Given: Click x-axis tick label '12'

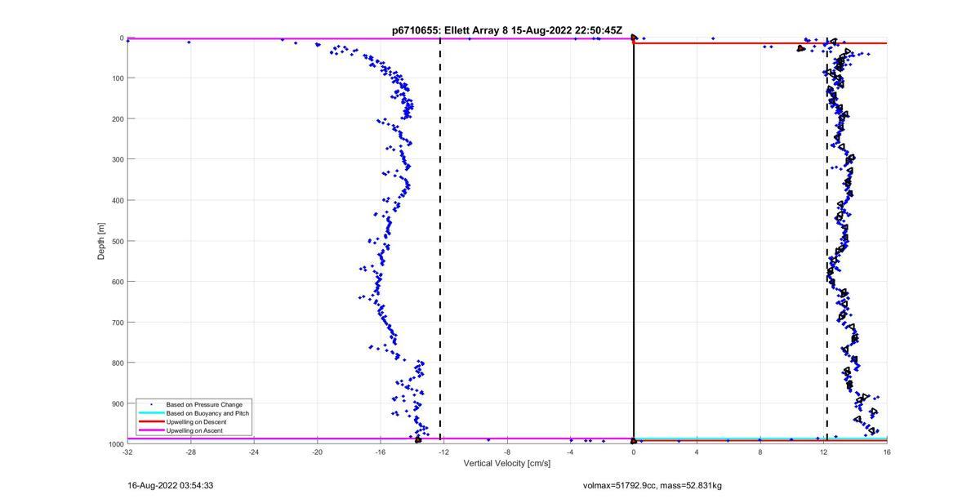Looking at the screenshot, I should click(823, 452).
